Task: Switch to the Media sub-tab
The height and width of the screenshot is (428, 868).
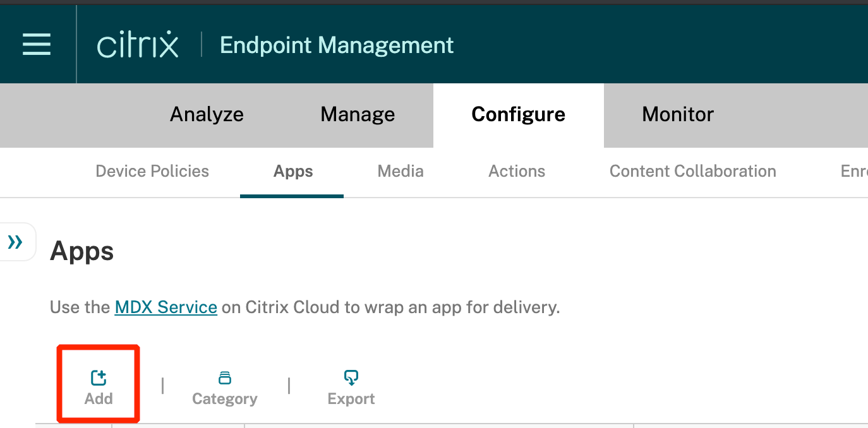Action: 401,171
